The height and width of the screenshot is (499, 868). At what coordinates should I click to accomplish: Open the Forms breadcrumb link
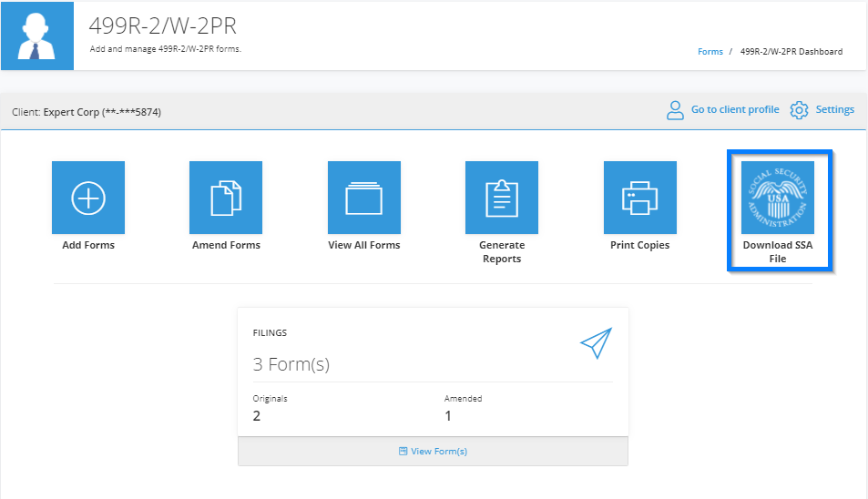(710, 52)
